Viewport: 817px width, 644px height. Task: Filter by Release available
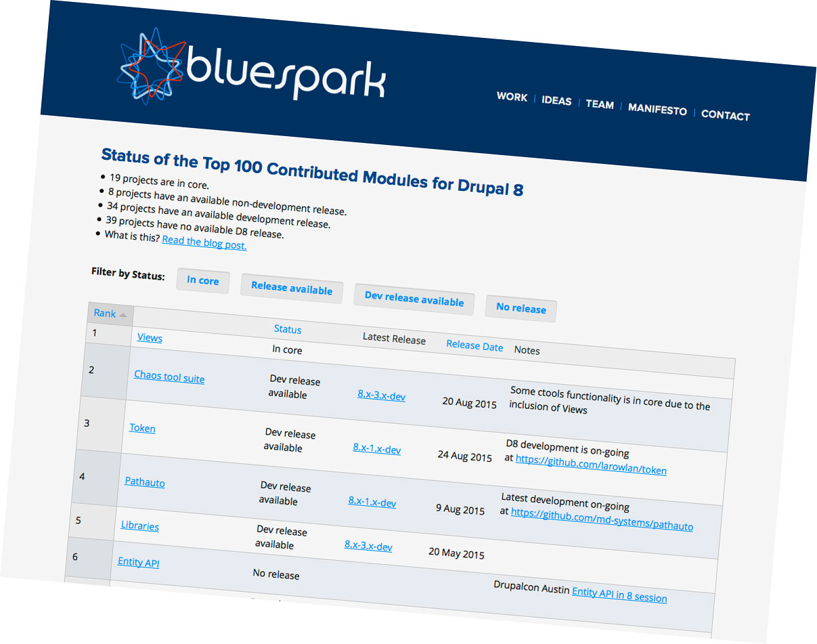click(292, 288)
